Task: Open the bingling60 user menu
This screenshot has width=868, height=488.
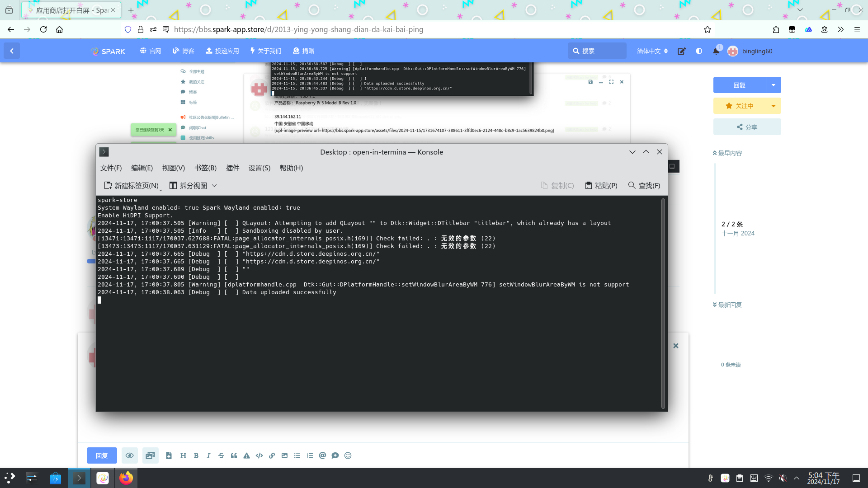Action: click(x=750, y=51)
